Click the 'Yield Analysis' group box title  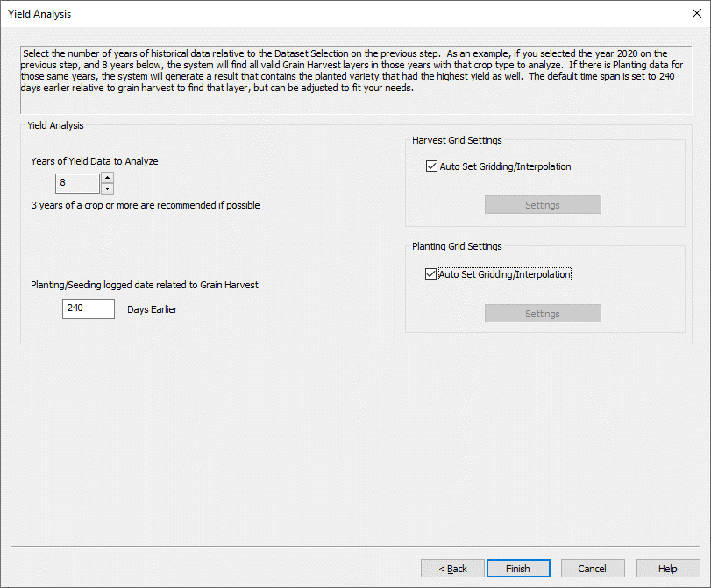[55, 125]
